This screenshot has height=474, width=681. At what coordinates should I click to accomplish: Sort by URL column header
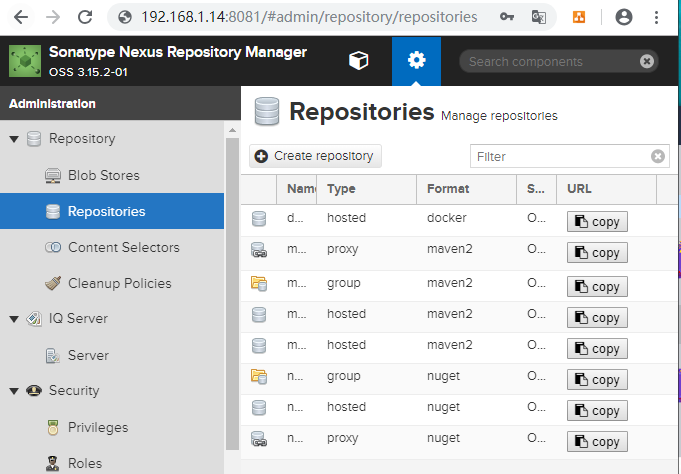coord(606,189)
